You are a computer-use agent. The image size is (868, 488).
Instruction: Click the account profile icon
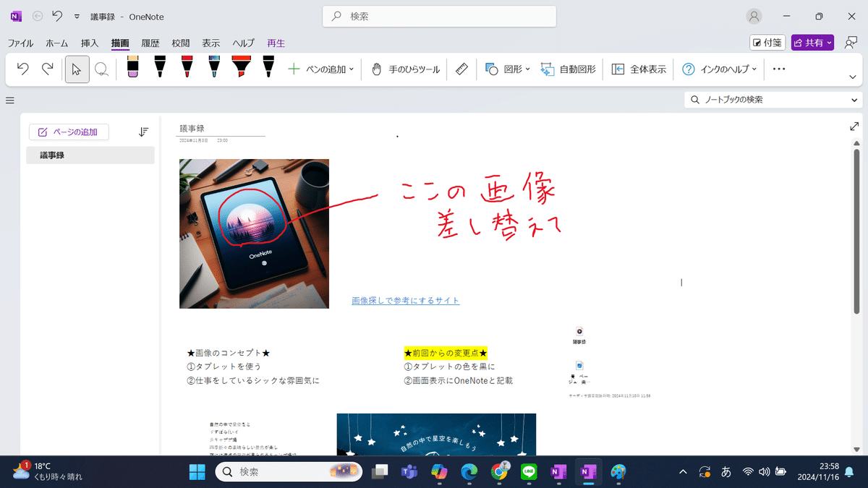(754, 16)
